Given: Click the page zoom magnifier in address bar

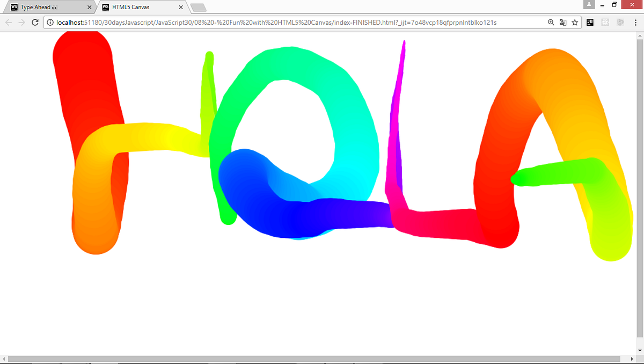Looking at the screenshot, I should pos(551,23).
